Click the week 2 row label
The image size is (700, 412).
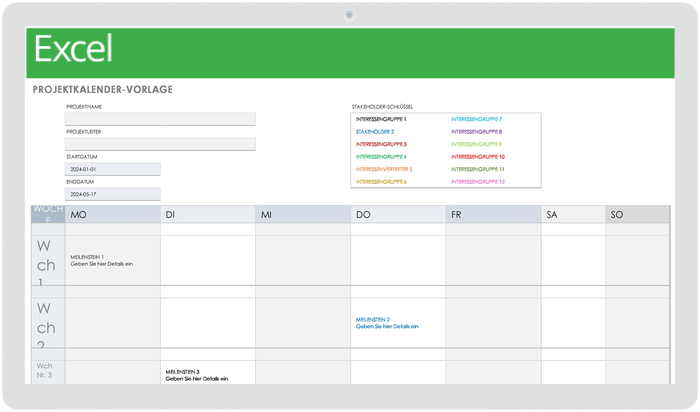click(48, 323)
